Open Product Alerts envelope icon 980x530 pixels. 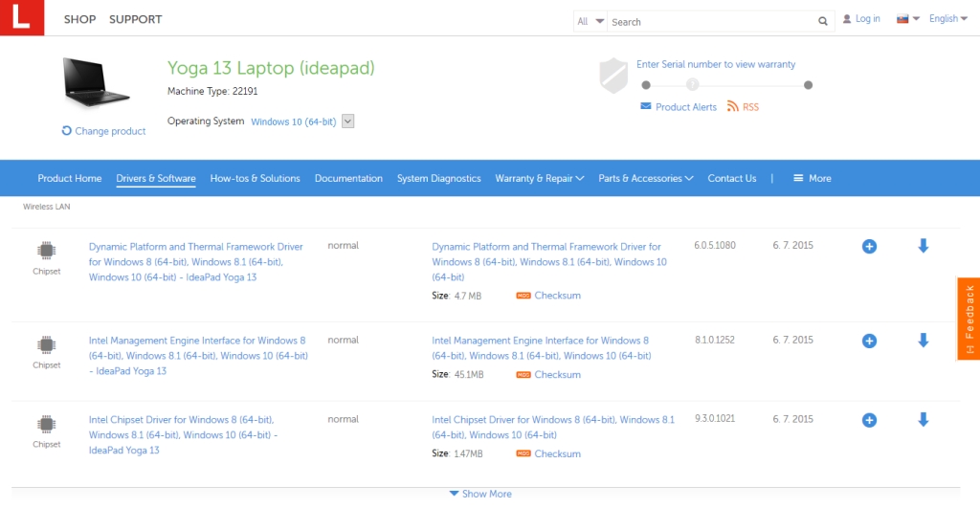[646, 107]
